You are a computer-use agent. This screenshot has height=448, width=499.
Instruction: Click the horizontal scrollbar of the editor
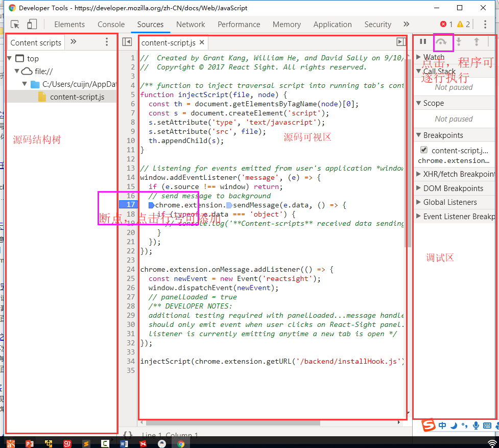pyautogui.click(x=232, y=422)
